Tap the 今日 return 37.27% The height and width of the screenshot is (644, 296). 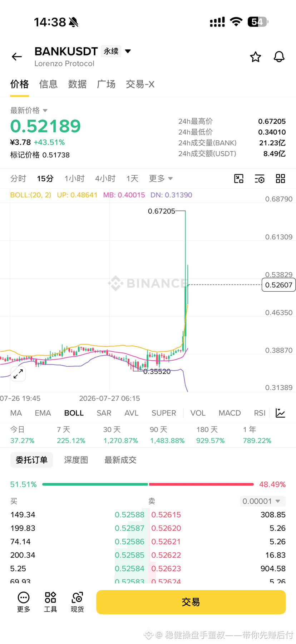[22, 441]
